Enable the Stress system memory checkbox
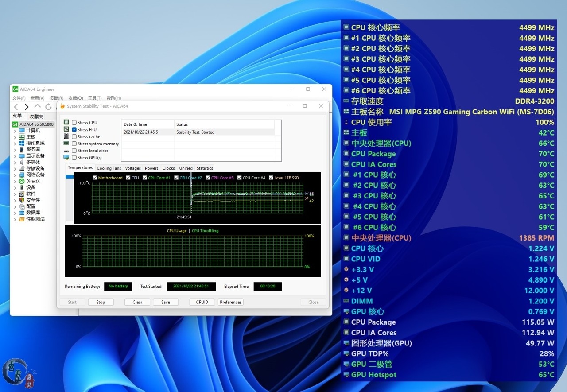 point(74,144)
